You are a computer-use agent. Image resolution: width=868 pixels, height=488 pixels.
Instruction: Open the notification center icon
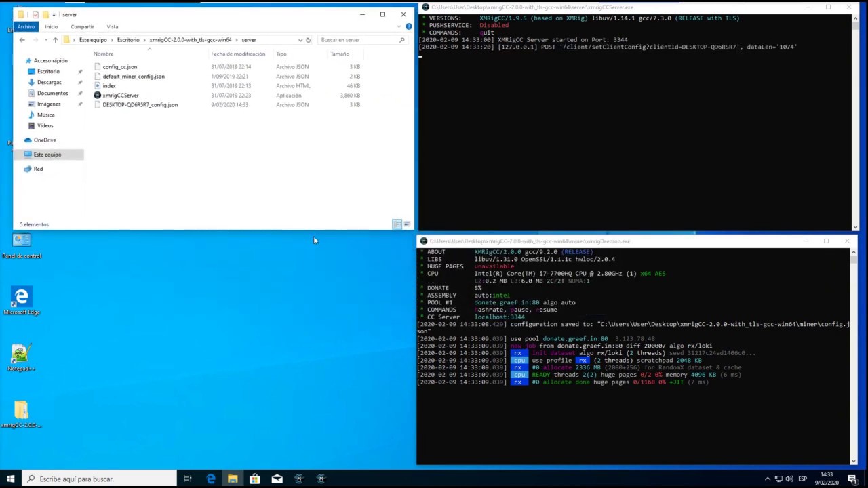click(x=852, y=479)
